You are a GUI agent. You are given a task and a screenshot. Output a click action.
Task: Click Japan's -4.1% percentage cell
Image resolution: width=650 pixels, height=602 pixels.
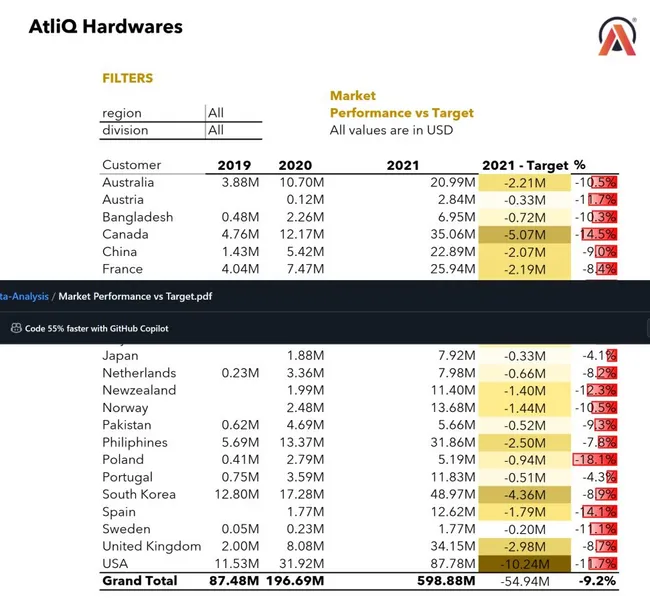(x=600, y=356)
